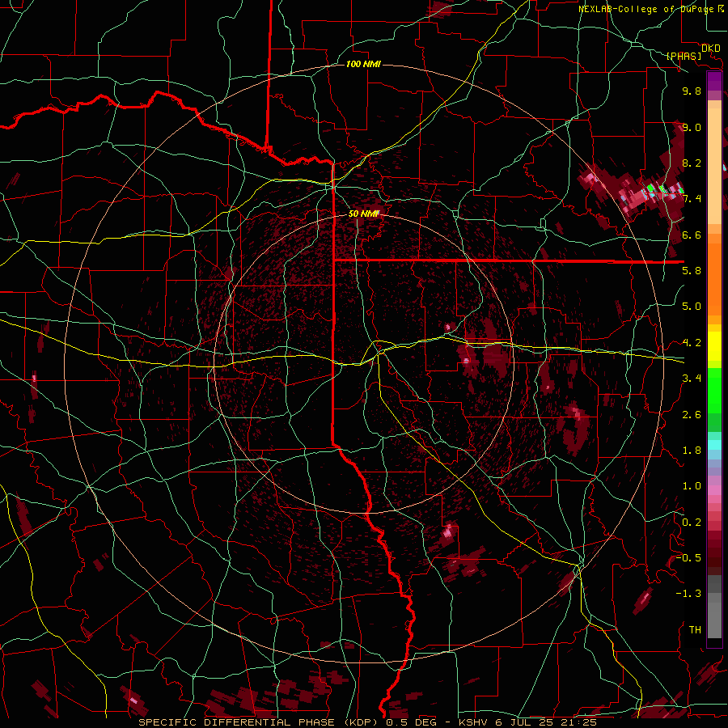Screen dimensions: 728x728
Task: Click the 9.8 value on the color scale
Action: coord(692,91)
